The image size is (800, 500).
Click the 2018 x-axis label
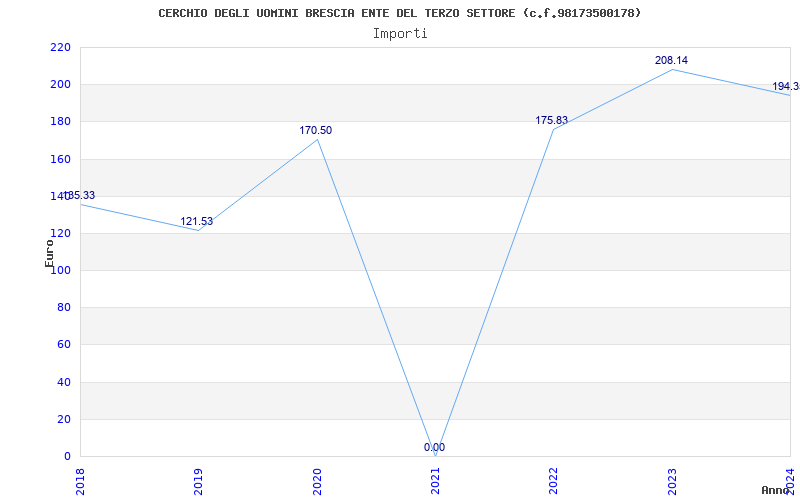tap(81, 481)
